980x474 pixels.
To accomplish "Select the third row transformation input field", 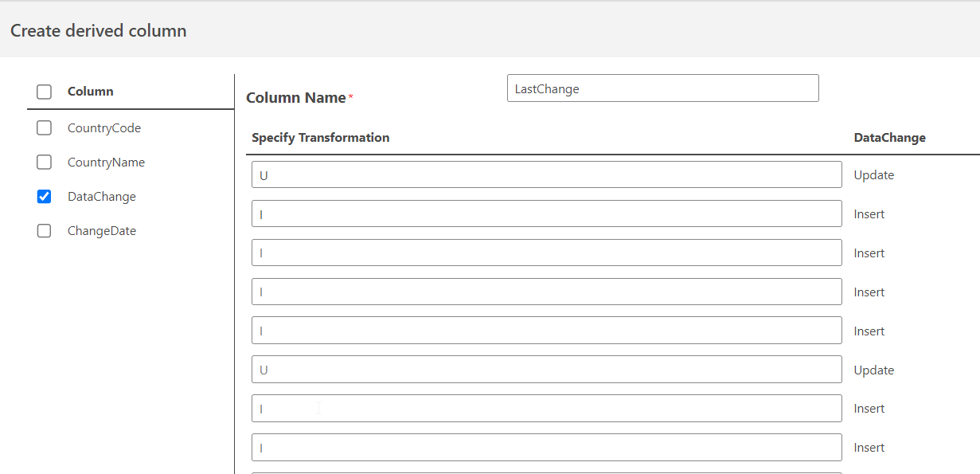I will coord(546,253).
